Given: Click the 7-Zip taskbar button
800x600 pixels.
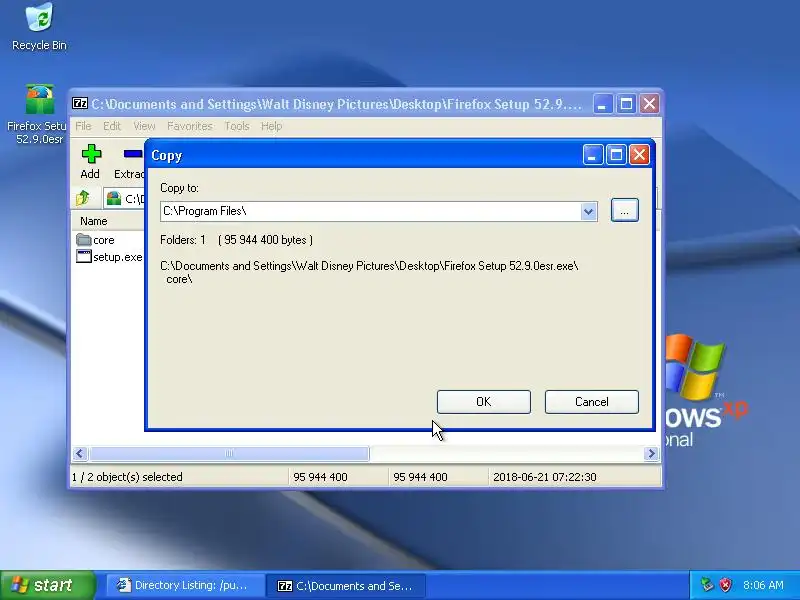Looking at the screenshot, I should pyautogui.click(x=346, y=586).
